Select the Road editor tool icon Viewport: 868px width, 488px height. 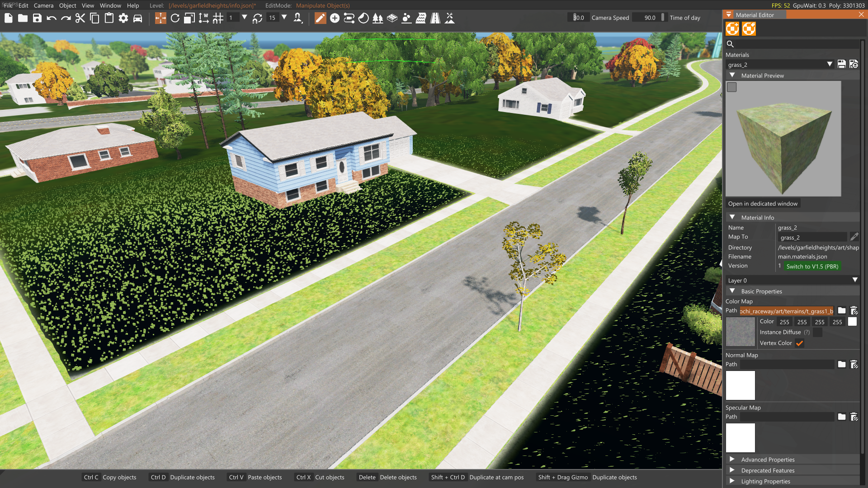[435, 18]
